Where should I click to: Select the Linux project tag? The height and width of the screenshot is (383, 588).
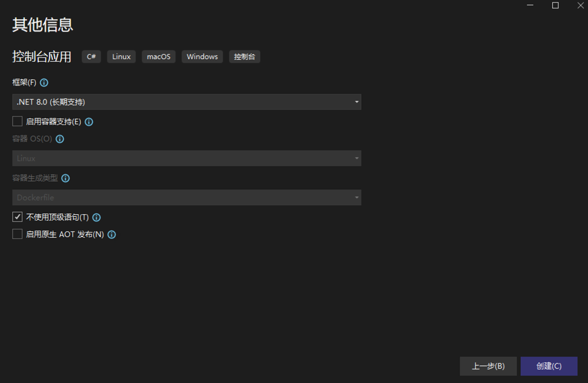click(121, 57)
